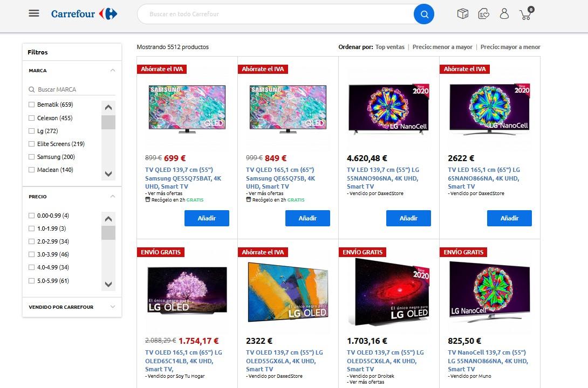Open Samsung QE65Q75B product title link
The width and height of the screenshot is (588, 388).
281,178
